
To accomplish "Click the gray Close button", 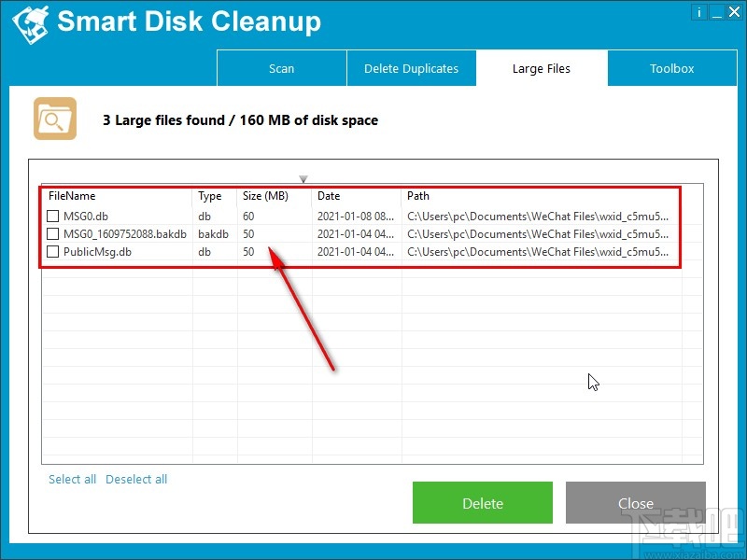I will (x=636, y=503).
